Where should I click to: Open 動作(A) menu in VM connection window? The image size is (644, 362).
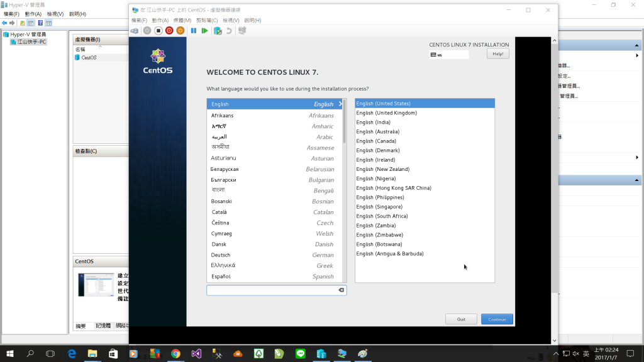click(x=160, y=20)
